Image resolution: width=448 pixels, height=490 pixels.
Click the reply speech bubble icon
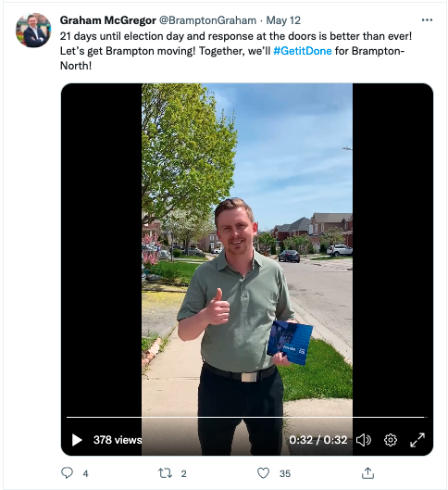[67, 473]
